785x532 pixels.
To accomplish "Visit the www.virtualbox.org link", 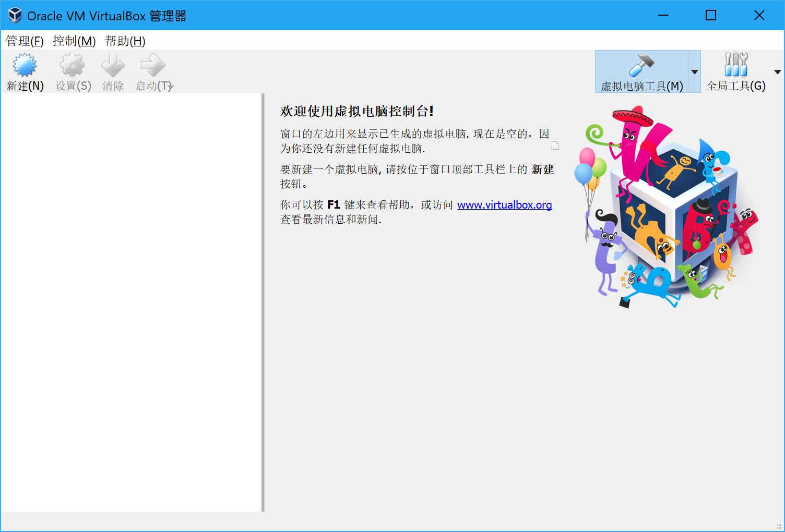I will pos(504,205).
